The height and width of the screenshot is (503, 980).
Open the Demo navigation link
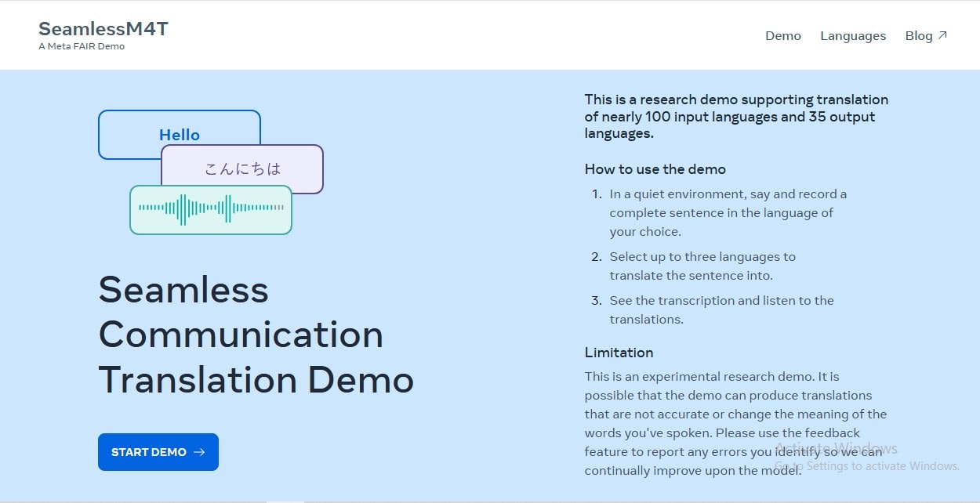pyautogui.click(x=783, y=35)
